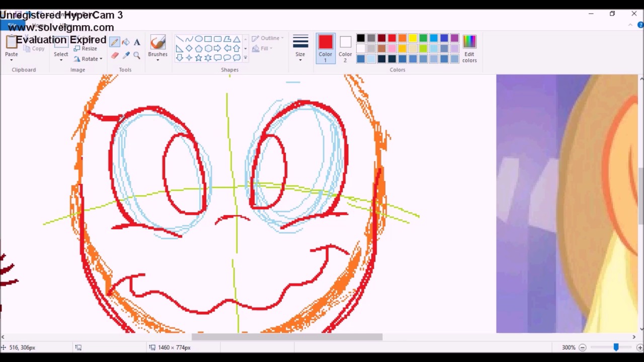Choose the Five-point star shape
Viewport: 644px width, 362px height.
click(199, 57)
